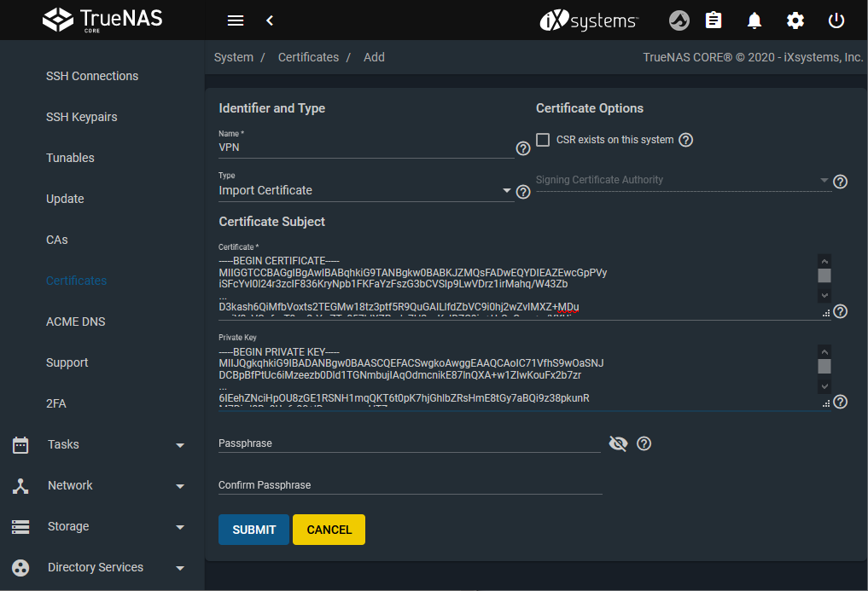
Task: Show help for CSR exists option
Action: 685,140
